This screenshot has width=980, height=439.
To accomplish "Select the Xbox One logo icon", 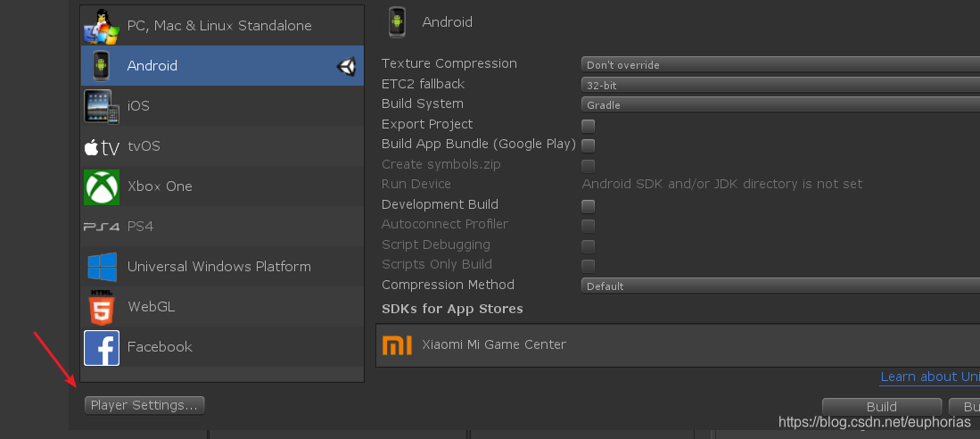I will pyautogui.click(x=101, y=186).
